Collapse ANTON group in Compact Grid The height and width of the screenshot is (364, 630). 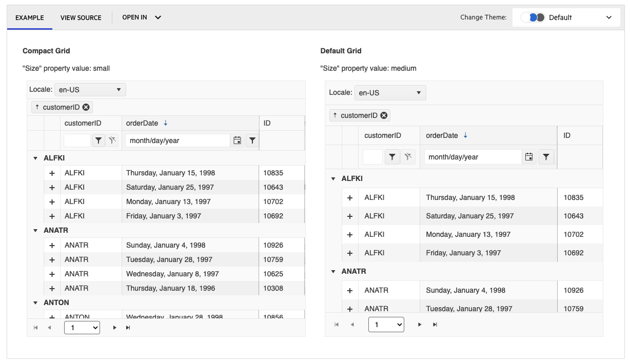click(35, 303)
